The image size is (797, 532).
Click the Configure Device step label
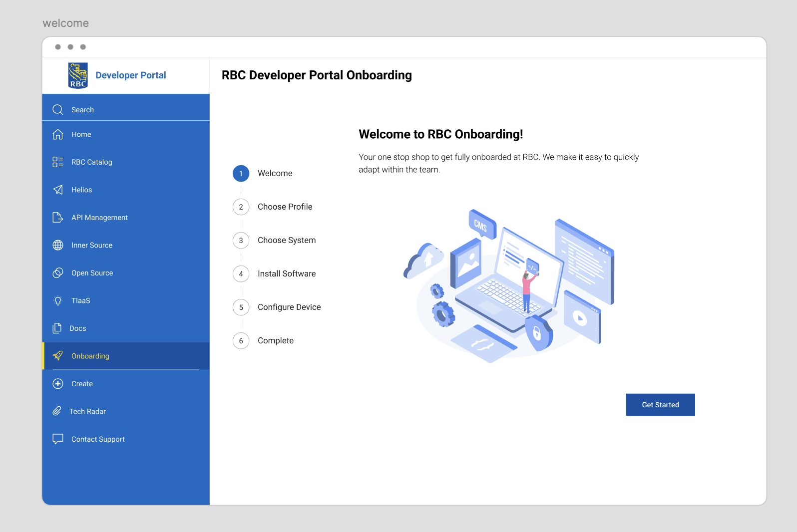tap(289, 307)
